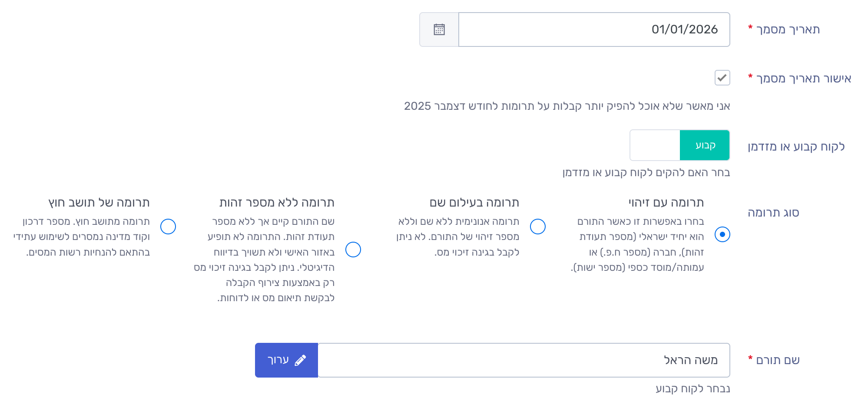
Task: Tick the אישור תאריך מסמך checkbox
Action: [x=722, y=78]
